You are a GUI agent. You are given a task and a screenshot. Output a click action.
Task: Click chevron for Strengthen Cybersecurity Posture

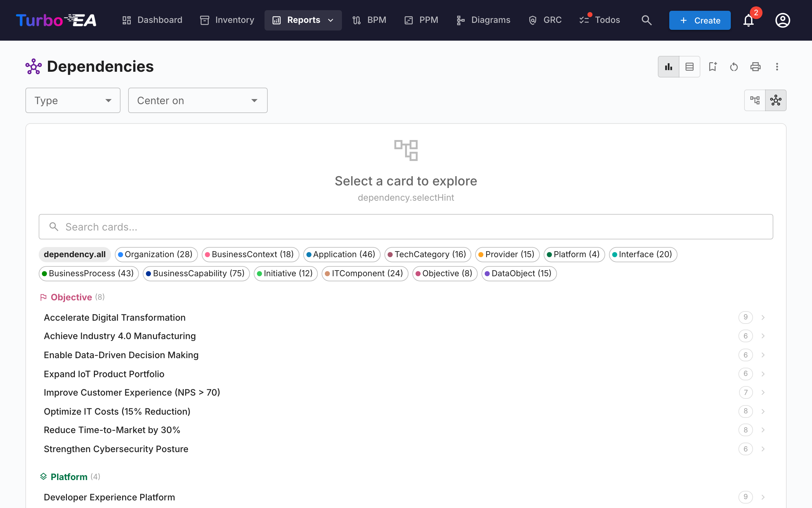click(763, 449)
